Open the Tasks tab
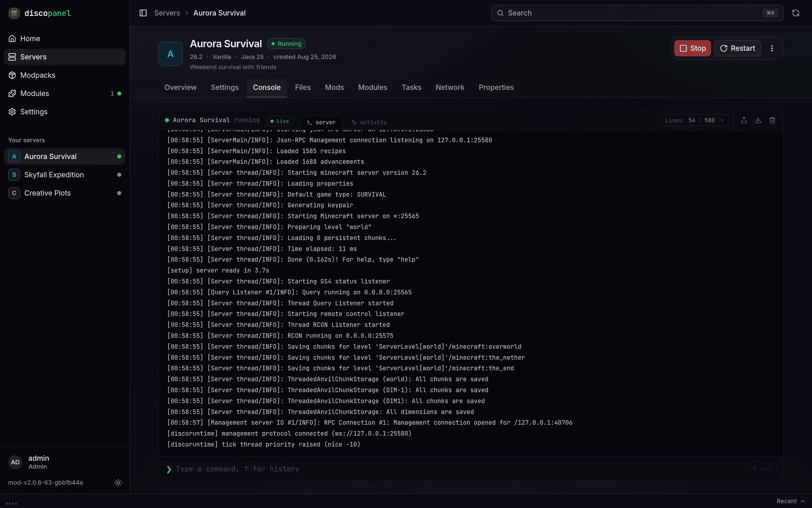This screenshot has width=812, height=508. tap(411, 88)
